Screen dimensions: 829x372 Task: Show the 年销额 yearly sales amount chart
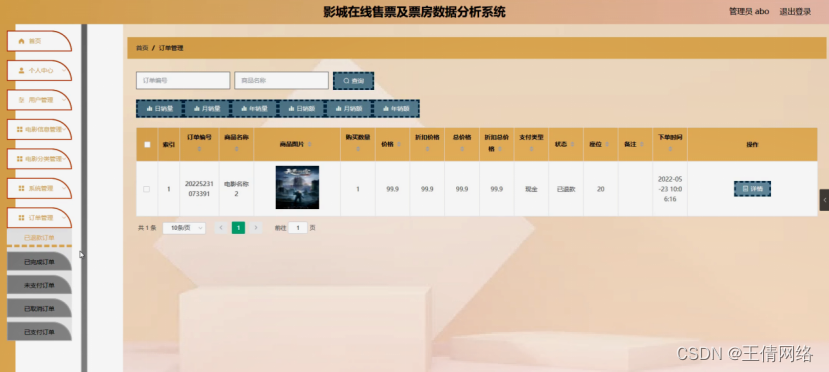396,109
